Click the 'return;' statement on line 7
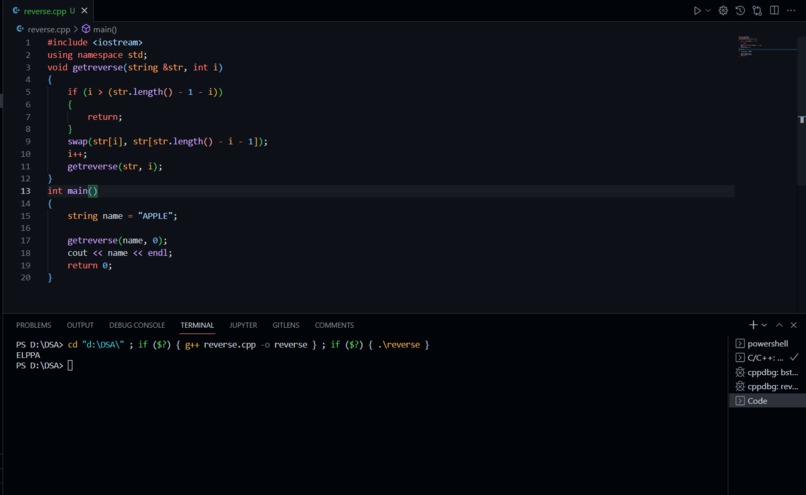 tap(105, 117)
